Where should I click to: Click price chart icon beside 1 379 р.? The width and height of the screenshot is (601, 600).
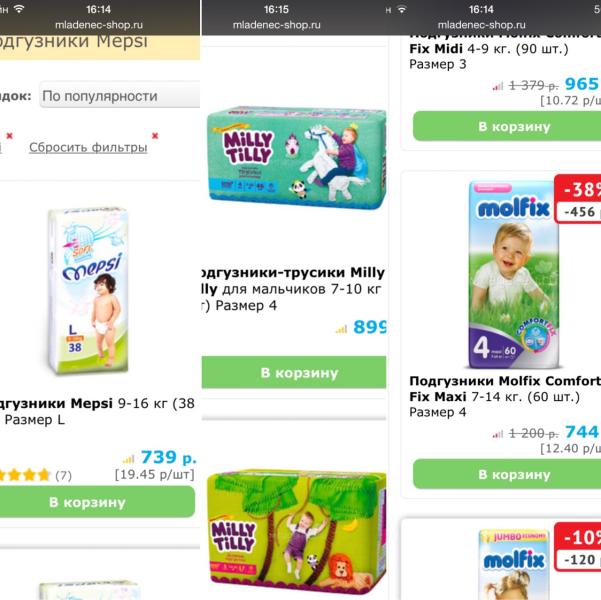(498, 86)
